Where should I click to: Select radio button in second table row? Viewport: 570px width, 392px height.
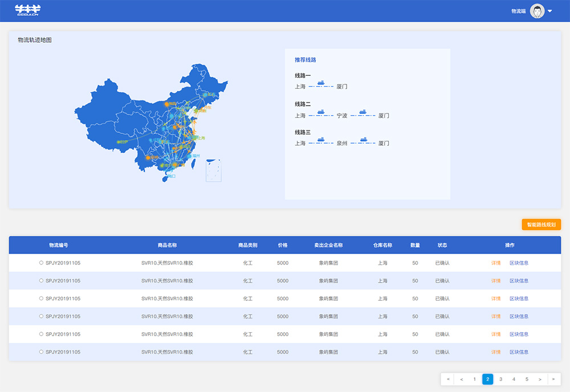tap(41, 280)
